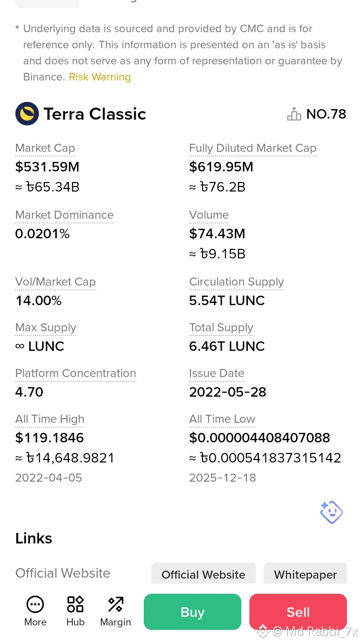This screenshot has height=644, width=362.
Task: Show Market Dominance explanation
Action: 64,215
